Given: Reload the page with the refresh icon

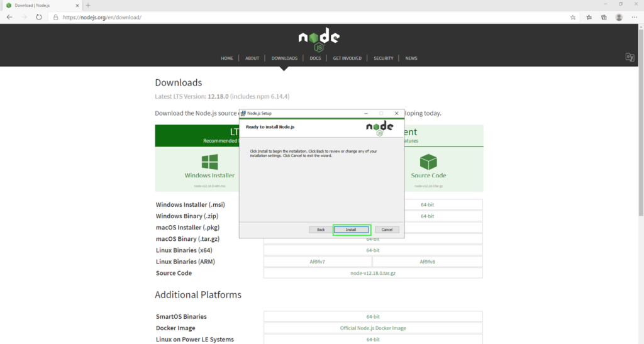Looking at the screenshot, I should click(39, 17).
